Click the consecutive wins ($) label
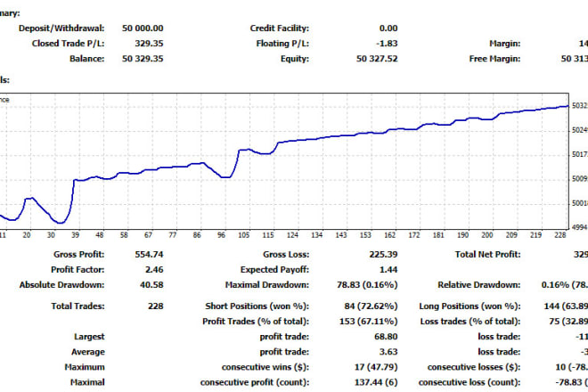 click(x=265, y=367)
